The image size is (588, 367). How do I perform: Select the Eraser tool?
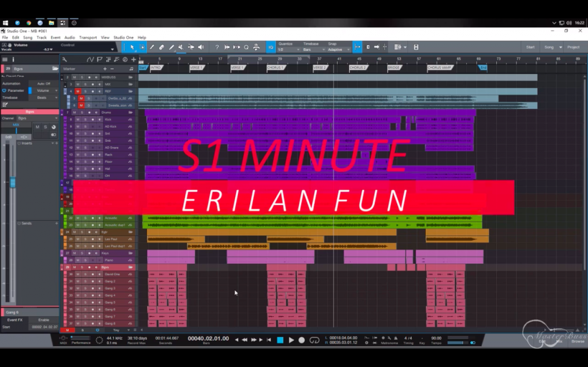161,47
